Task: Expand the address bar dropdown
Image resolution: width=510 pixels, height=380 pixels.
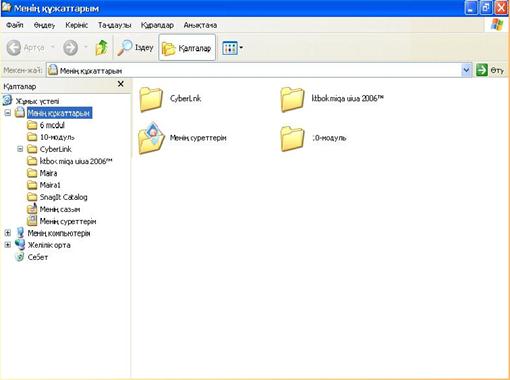Action: click(466, 70)
